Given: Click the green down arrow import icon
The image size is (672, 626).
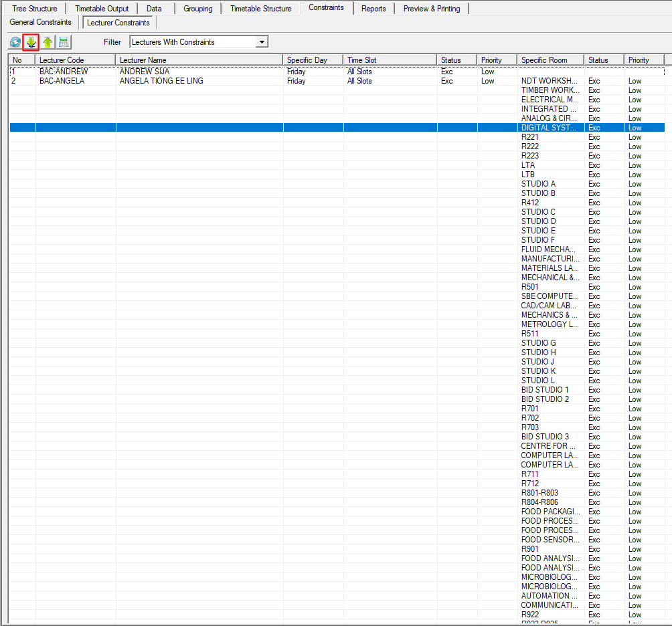Looking at the screenshot, I should pyautogui.click(x=31, y=42).
